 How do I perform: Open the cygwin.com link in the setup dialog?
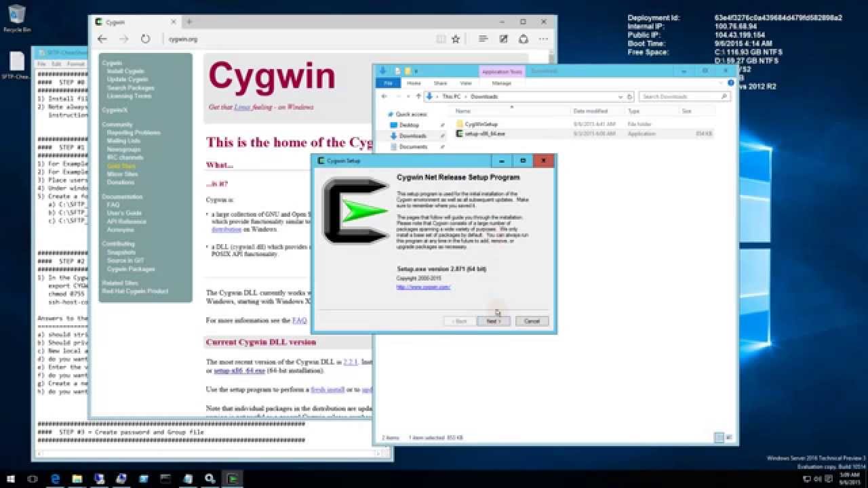coord(424,287)
